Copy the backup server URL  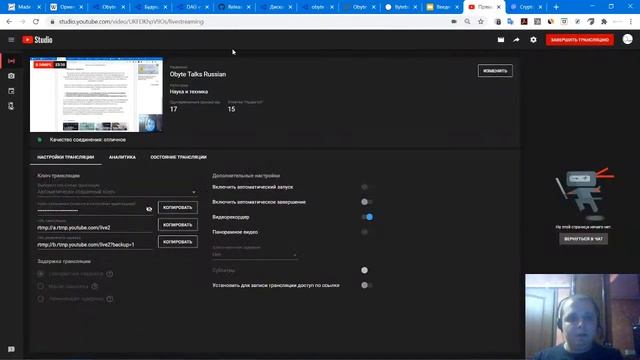point(178,242)
